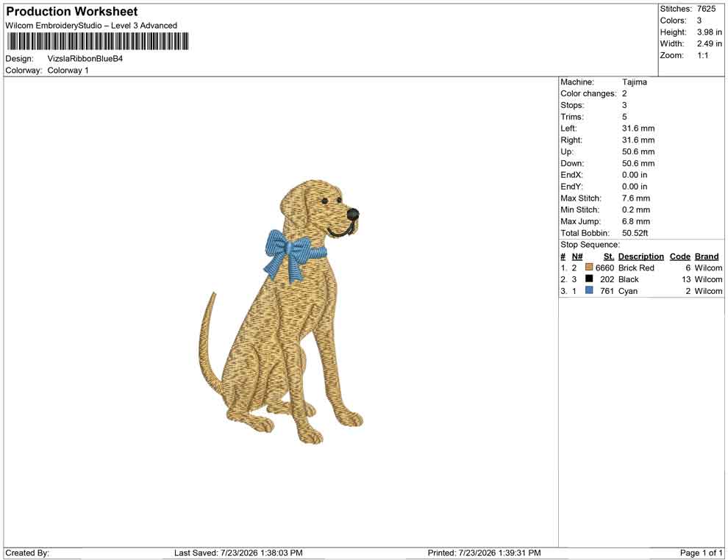Click the Stitches value '7625'

706,9
